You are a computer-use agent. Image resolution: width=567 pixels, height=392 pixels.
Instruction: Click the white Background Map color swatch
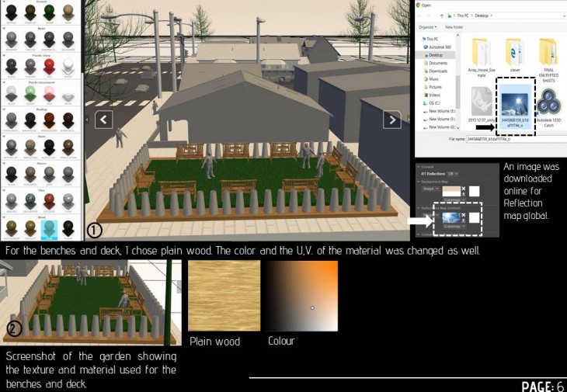coord(475,190)
